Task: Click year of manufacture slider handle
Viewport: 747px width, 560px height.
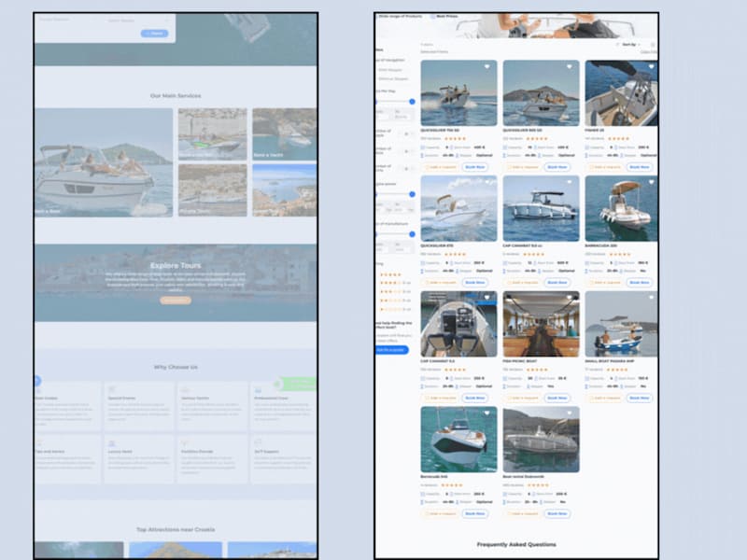Action: (412, 234)
